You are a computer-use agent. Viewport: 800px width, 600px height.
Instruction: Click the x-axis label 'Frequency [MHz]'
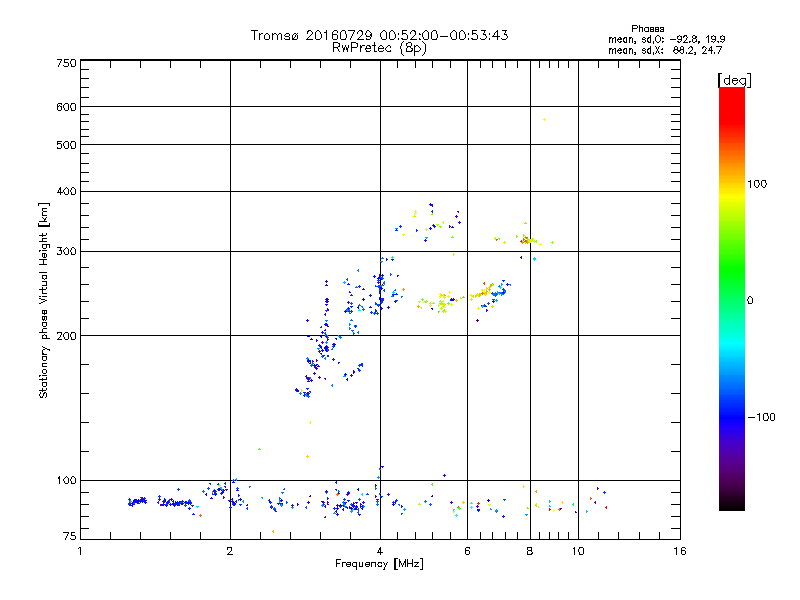[379, 564]
